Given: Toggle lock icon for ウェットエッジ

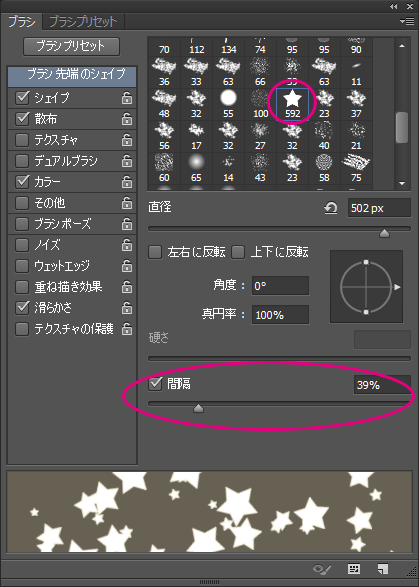Looking at the screenshot, I should click(127, 266).
